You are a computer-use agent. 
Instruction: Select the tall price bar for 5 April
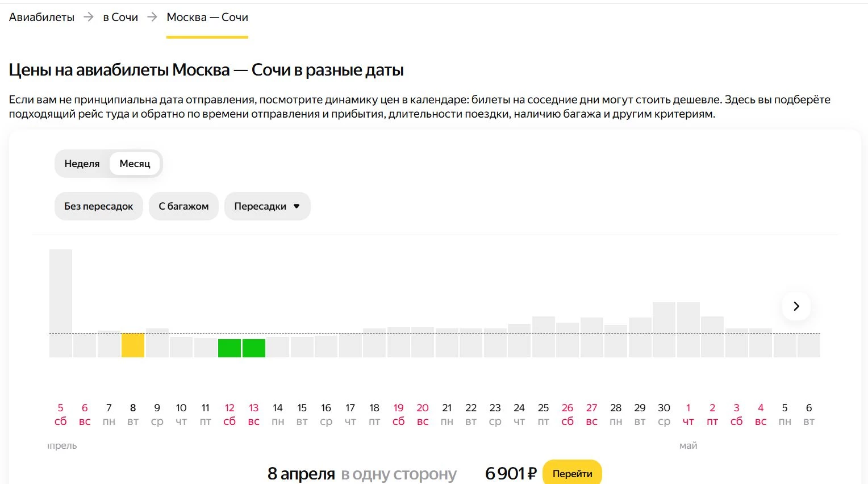point(61,303)
